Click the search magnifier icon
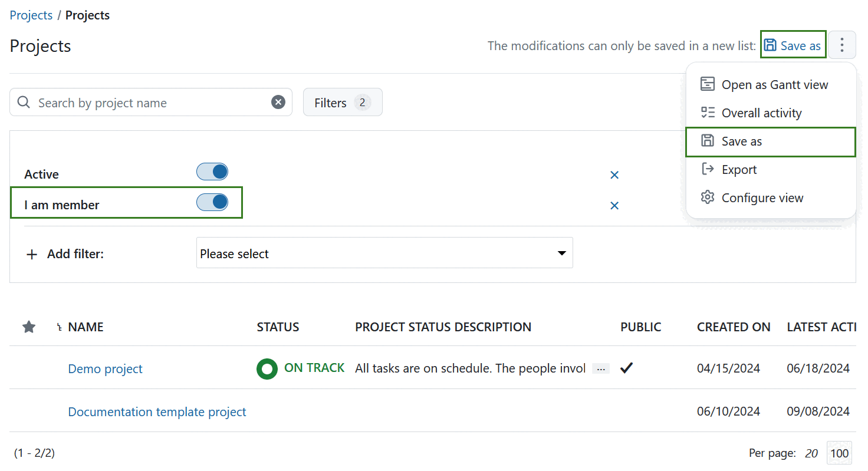Viewport: 868px width, 471px height. tap(24, 102)
